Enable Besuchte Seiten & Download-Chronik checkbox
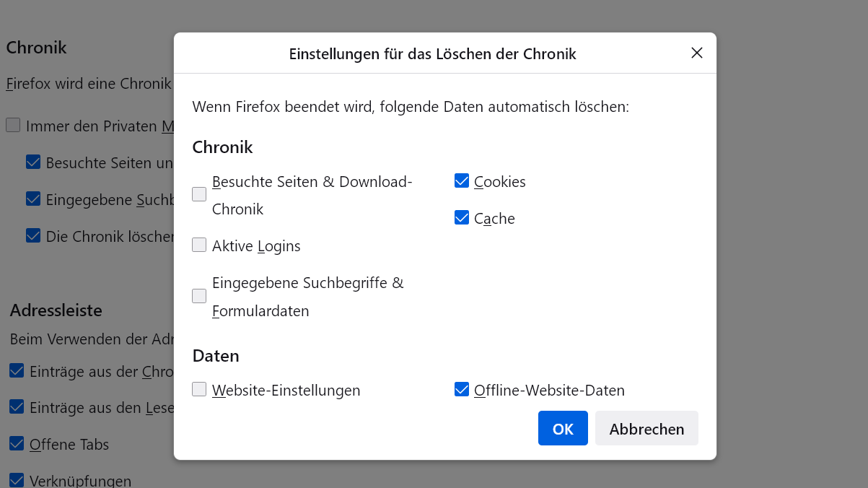 (199, 194)
